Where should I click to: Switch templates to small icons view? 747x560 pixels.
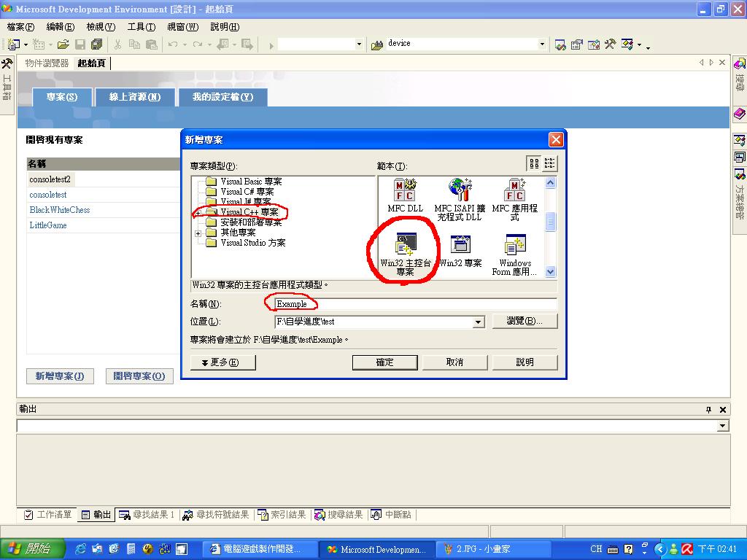(549, 163)
